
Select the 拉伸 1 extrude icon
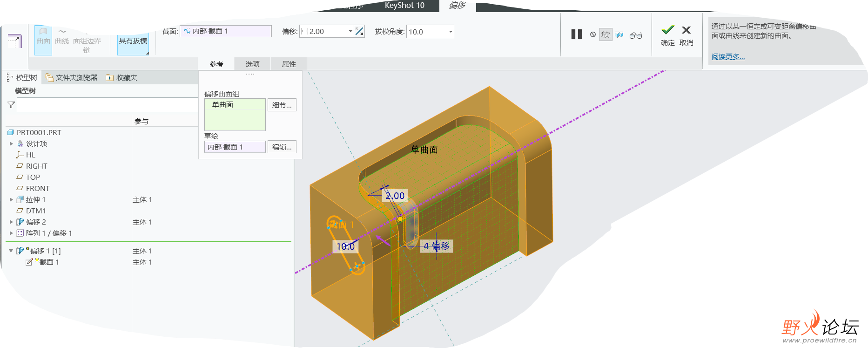20,199
